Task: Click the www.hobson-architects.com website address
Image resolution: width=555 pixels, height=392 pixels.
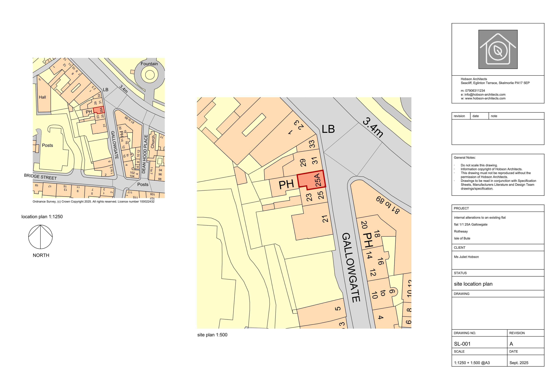Action: 485,98
